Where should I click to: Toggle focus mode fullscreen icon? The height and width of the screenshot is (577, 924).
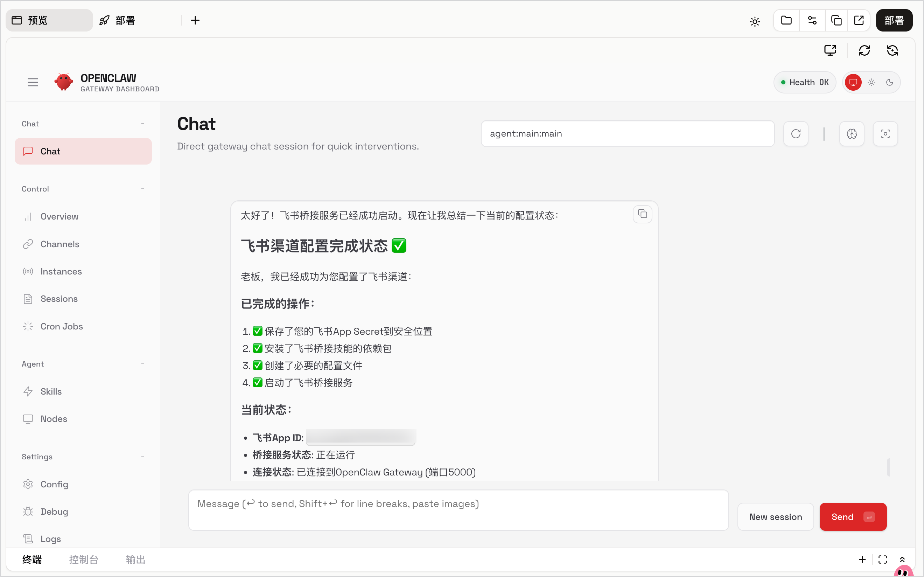(x=885, y=134)
